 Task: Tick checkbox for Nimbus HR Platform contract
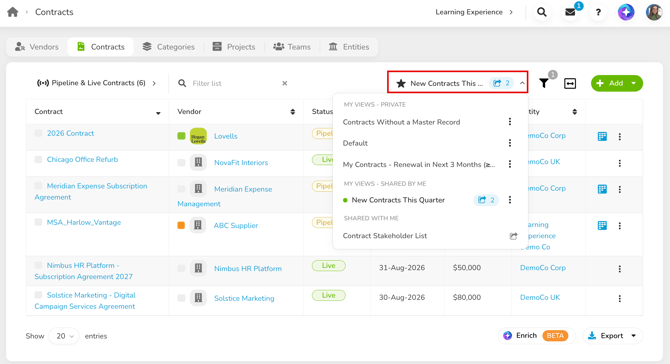click(38, 265)
